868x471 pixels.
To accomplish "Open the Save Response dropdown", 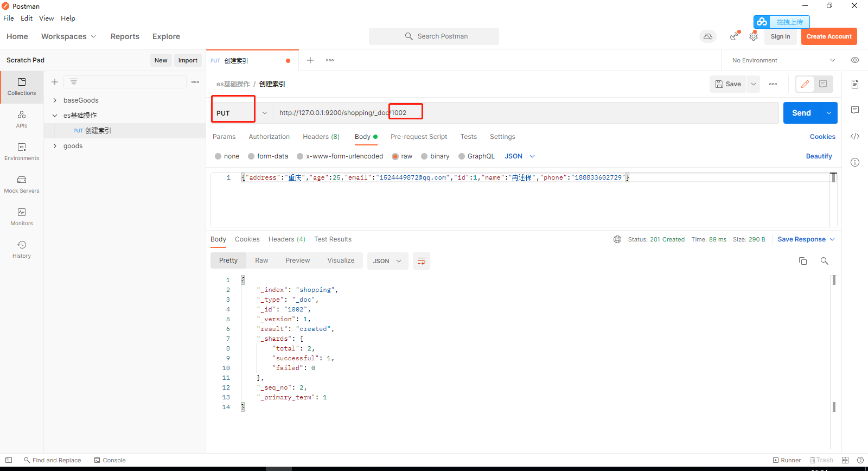I will [806, 239].
